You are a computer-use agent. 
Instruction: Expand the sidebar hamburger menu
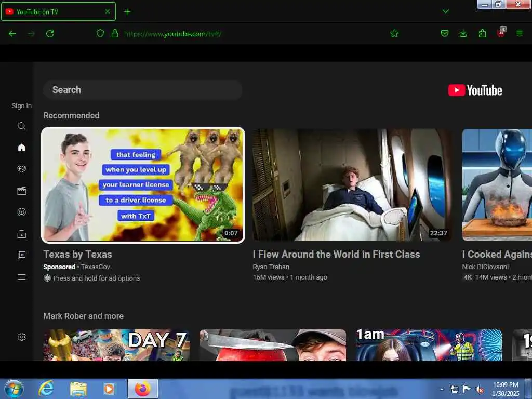point(21,277)
